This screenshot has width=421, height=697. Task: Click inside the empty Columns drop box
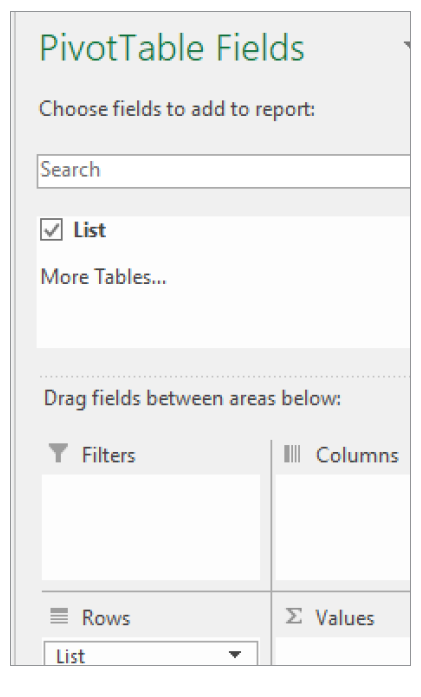pyautogui.click(x=343, y=527)
